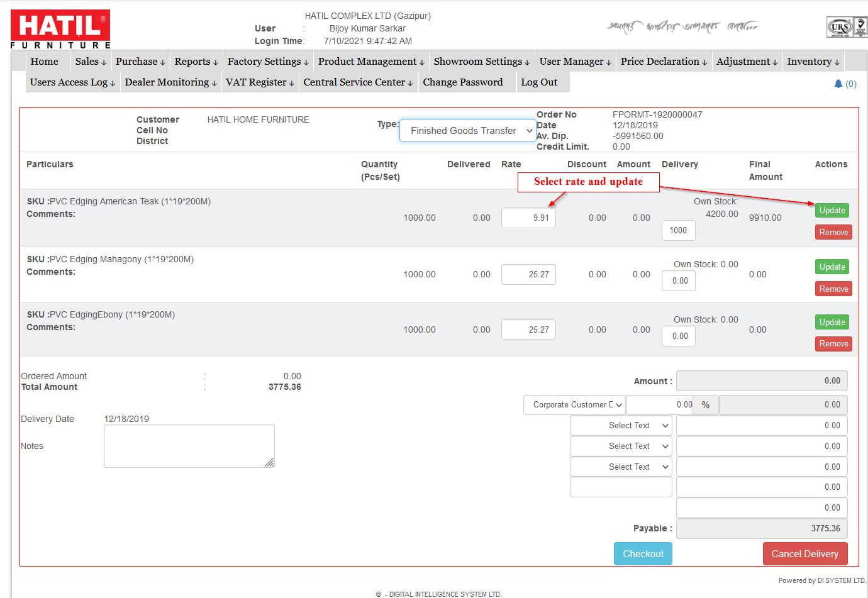Click rate field for PVC EdgingEbony

[x=528, y=329]
